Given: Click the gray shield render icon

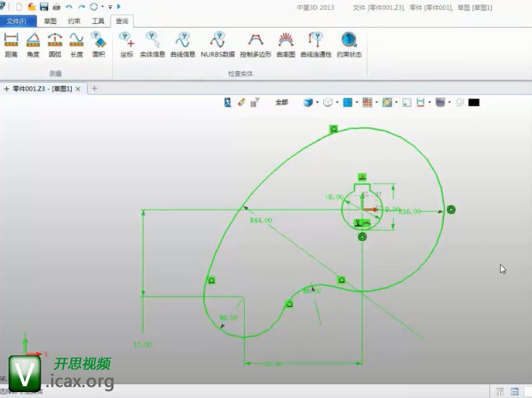Looking at the screenshot, I should [x=440, y=102].
